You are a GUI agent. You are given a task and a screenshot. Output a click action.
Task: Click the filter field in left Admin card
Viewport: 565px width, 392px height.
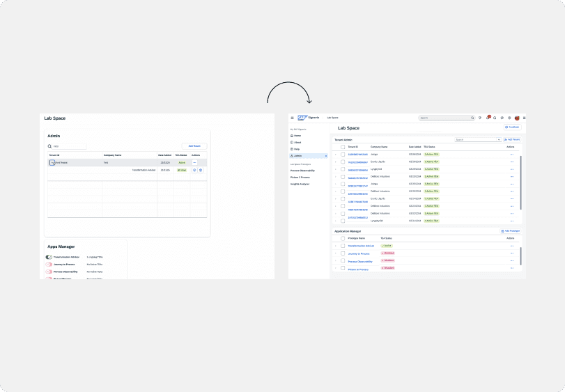click(69, 146)
